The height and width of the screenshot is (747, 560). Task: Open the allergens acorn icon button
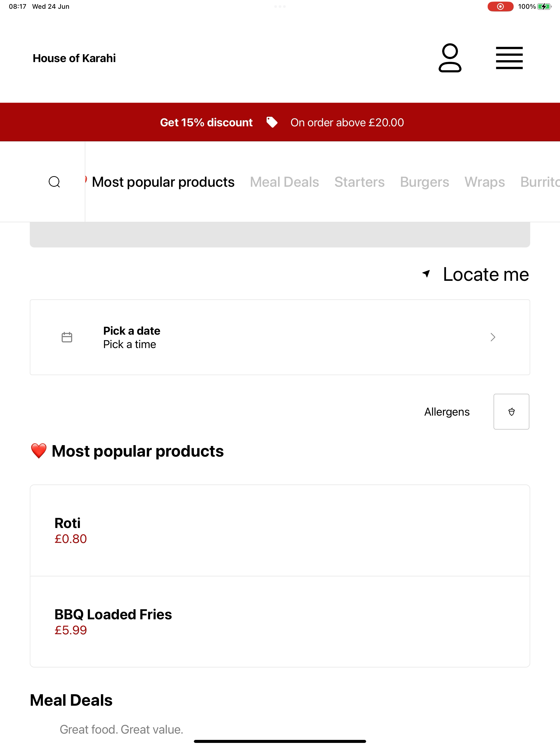point(511,412)
